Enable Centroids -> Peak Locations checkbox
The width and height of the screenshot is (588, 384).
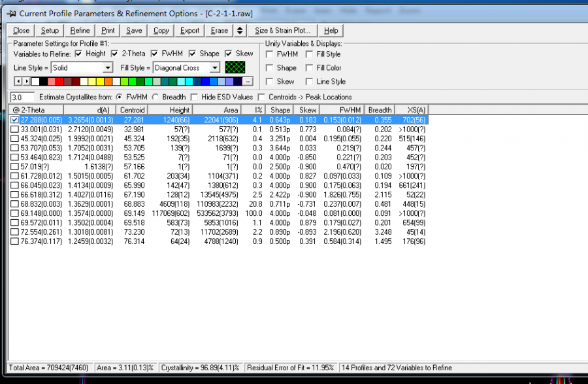click(x=261, y=97)
